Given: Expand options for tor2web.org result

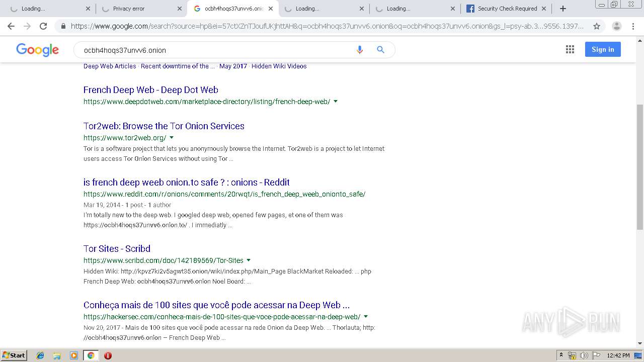Looking at the screenshot, I should coord(172,138).
